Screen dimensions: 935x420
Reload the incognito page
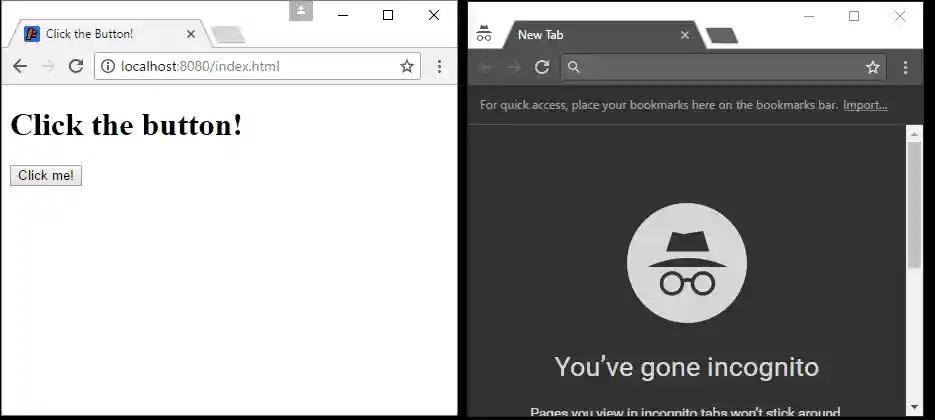(541, 67)
